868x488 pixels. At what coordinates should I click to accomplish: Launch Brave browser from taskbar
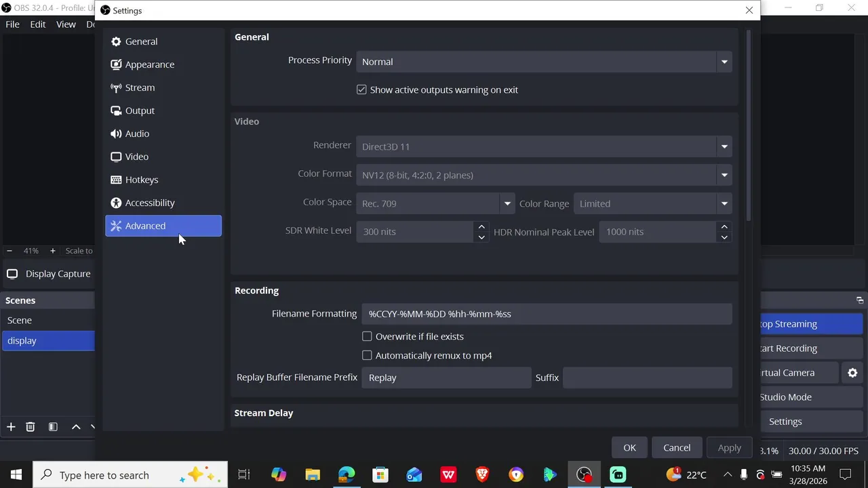(x=482, y=474)
